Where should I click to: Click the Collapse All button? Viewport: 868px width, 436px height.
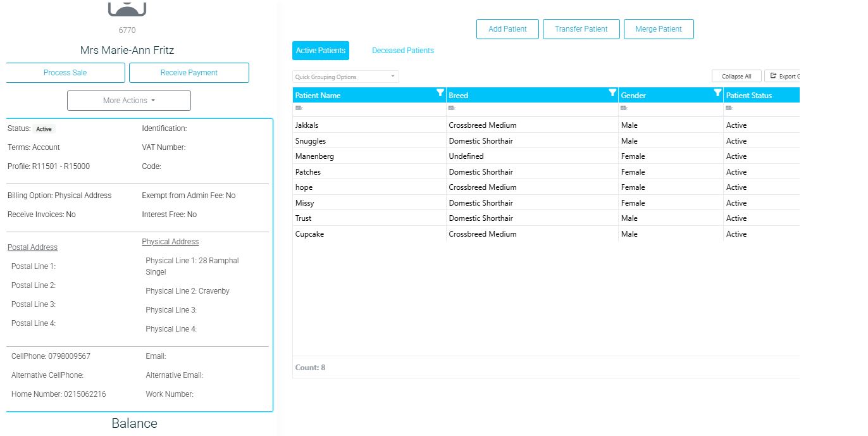[736, 76]
